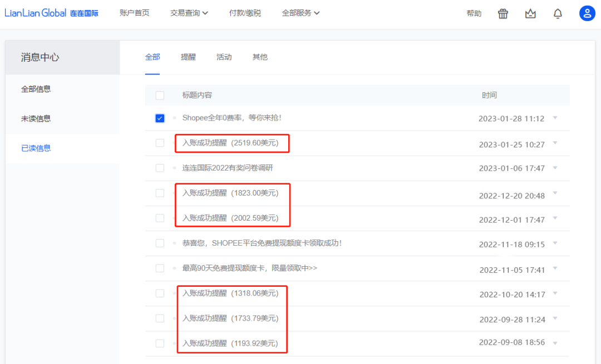Select 已读信息 in the sidebar
Screen dimensions: 601x364
pyautogui.click(x=36, y=148)
